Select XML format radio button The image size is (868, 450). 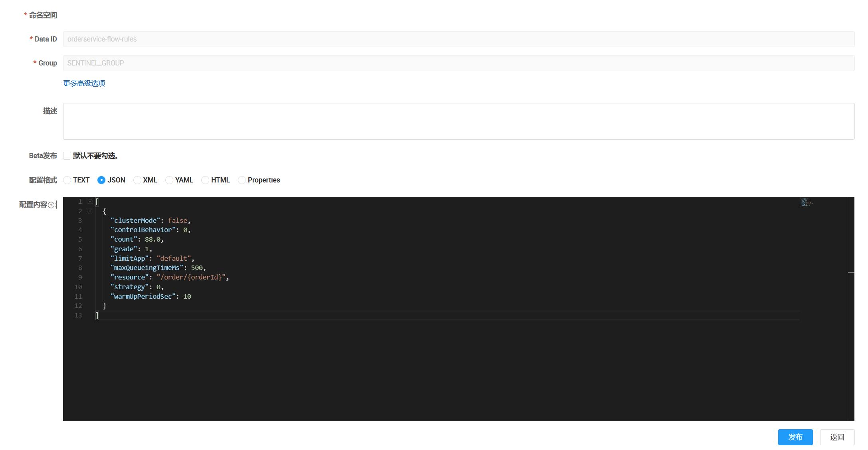137,180
